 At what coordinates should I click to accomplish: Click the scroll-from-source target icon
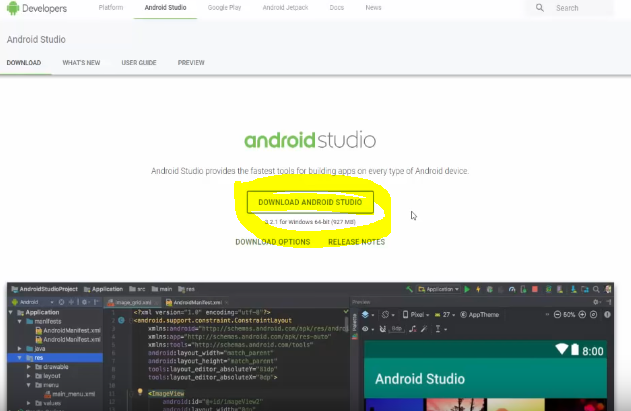click(x=61, y=302)
